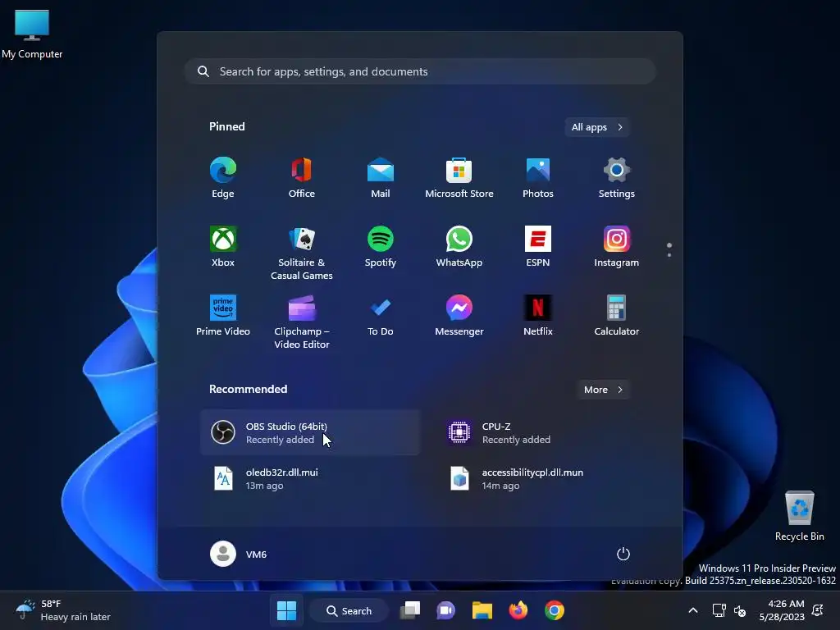Open the Mail app
Viewport: 840px width, 630px height.
click(x=381, y=178)
